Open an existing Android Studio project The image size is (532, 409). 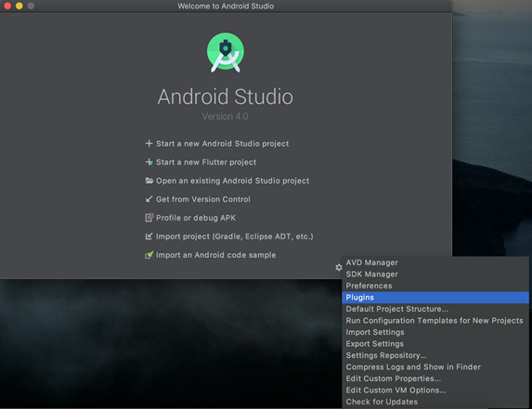[232, 181]
